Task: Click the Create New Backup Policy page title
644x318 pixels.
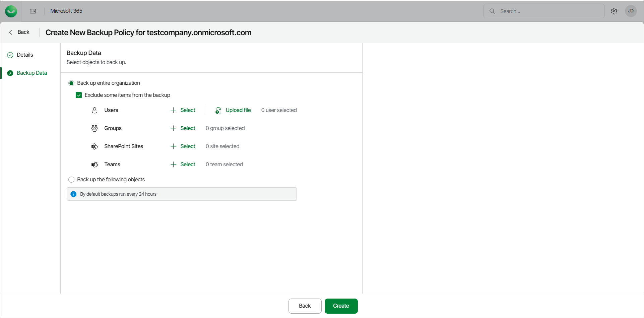Action: coord(148,33)
